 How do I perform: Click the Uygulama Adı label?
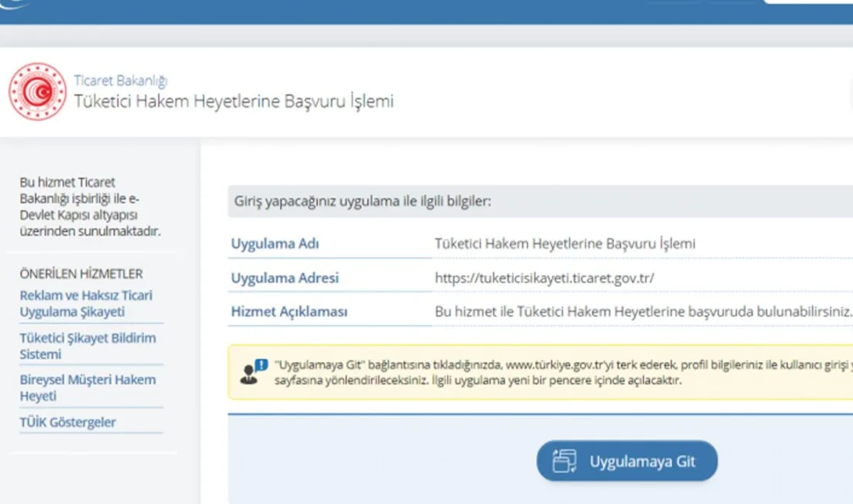pos(274,243)
